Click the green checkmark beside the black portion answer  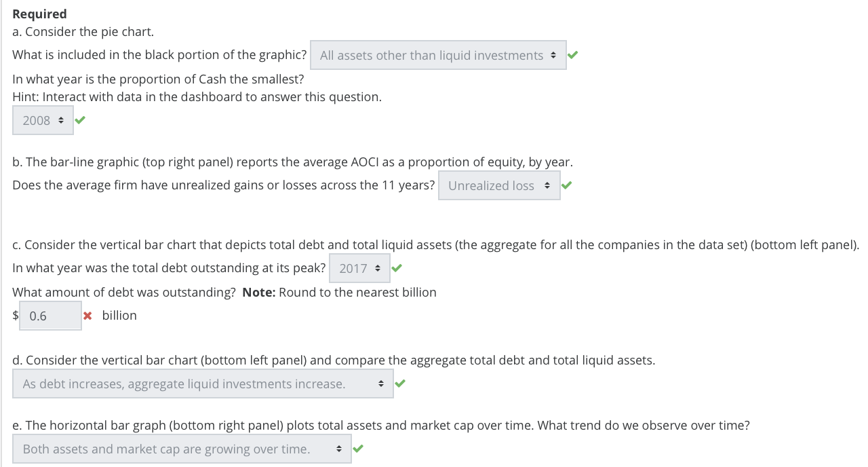[572, 54]
